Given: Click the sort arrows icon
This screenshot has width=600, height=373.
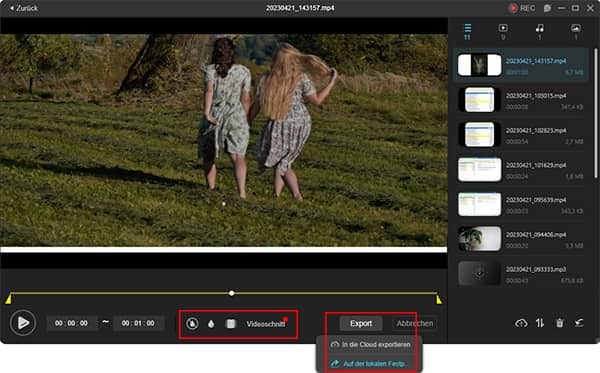Looking at the screenshot, I should point(540,323).
